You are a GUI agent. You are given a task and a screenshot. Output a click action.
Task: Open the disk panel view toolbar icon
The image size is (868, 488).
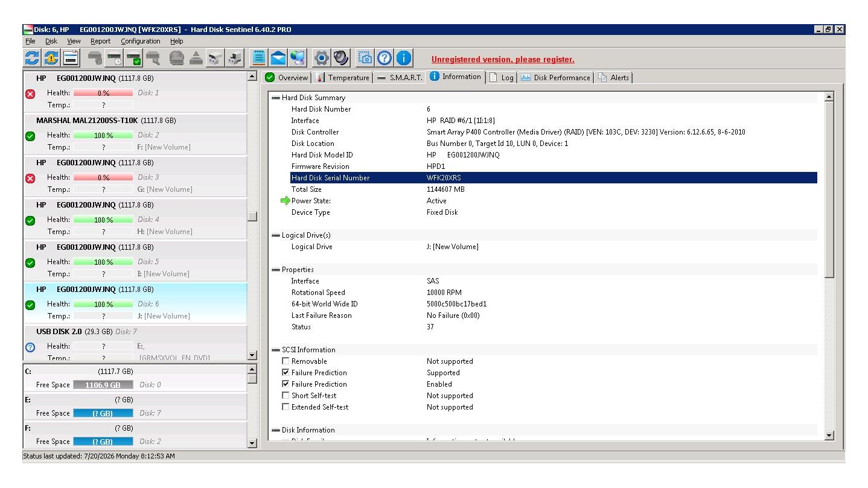click(x=71, y=58)
